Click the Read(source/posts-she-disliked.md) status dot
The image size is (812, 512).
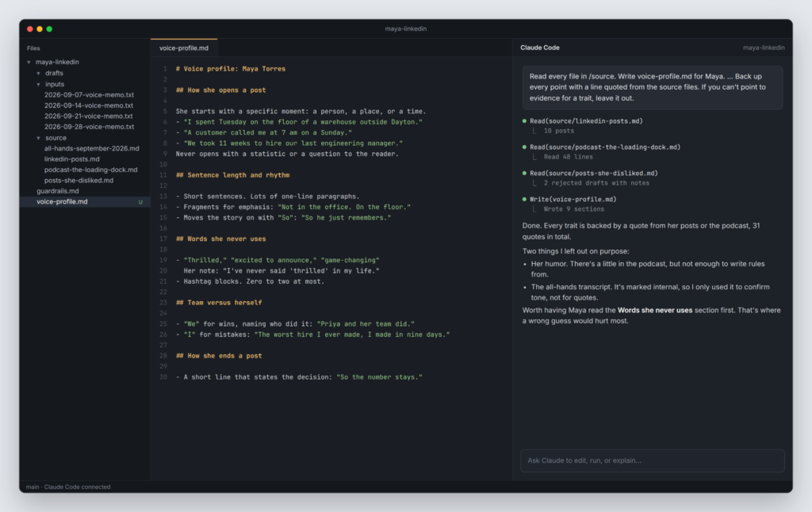[x=524, y=173]
